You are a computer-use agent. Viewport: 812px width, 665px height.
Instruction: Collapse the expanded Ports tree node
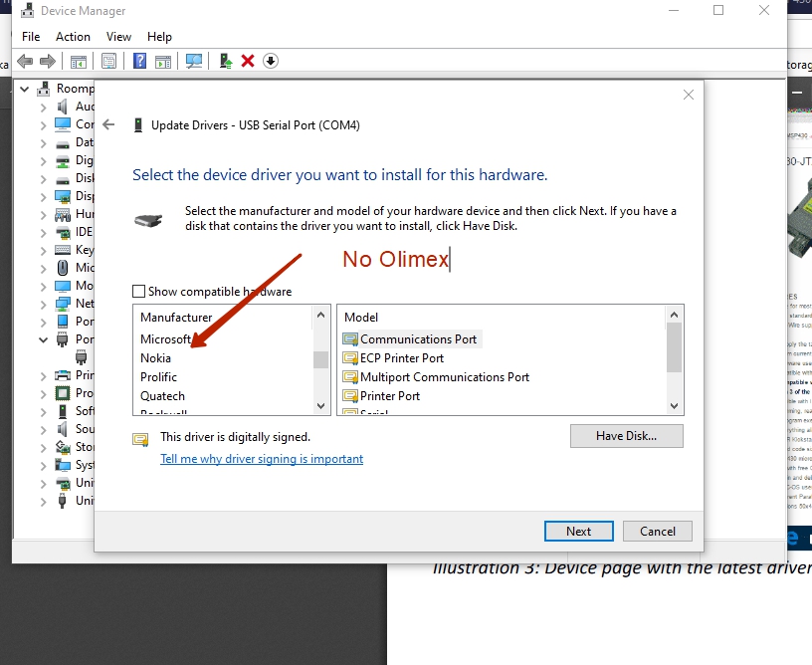[44, 339]
